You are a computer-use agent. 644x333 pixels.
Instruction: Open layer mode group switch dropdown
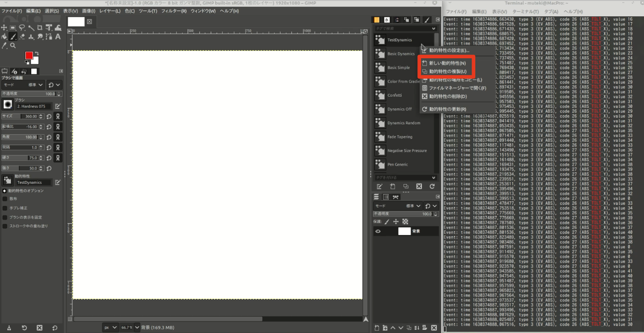pyautogui.click(x=431, y=206)
